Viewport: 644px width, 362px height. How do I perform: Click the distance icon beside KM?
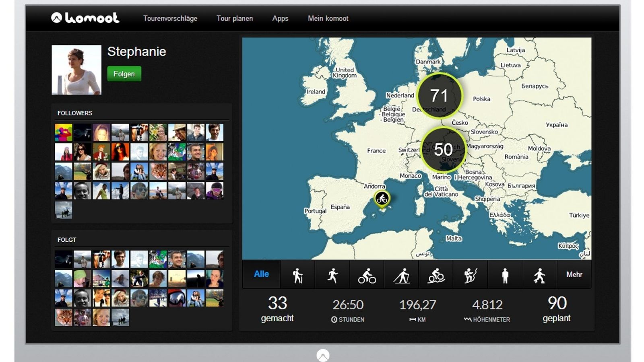click(413, 319)
